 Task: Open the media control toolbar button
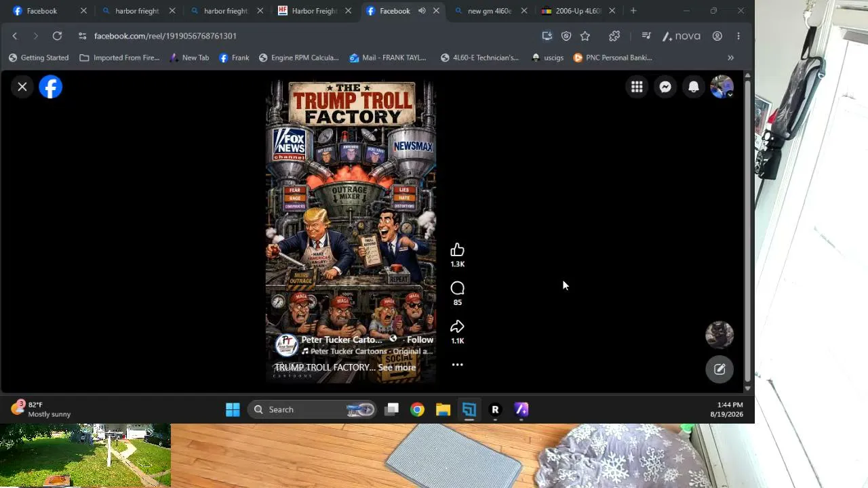pos(646,36)
